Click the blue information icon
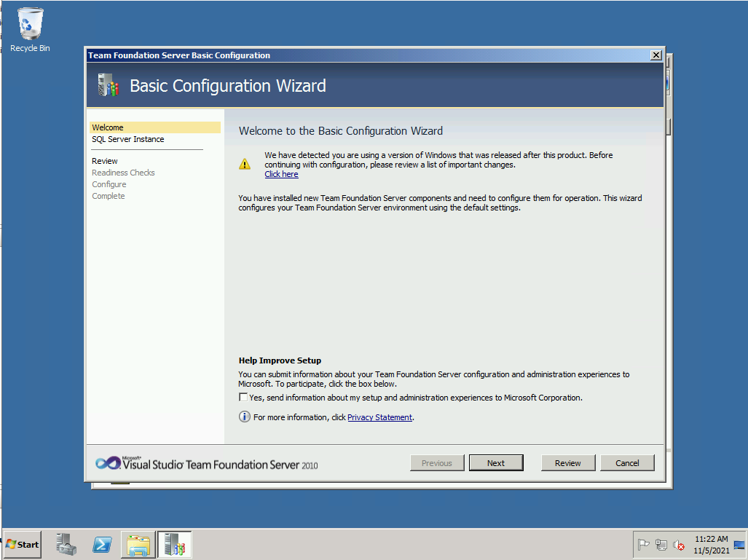Image resolution: width=748 pixels, height=560 pixels. tap(245, 417)
